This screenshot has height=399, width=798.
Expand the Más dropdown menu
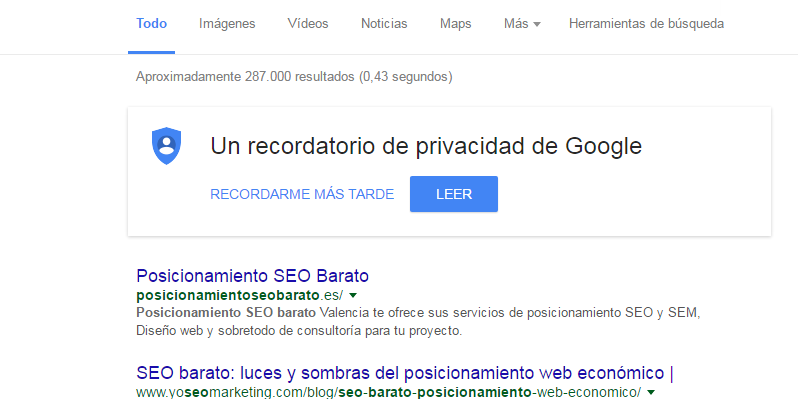(x=522, y=23)
